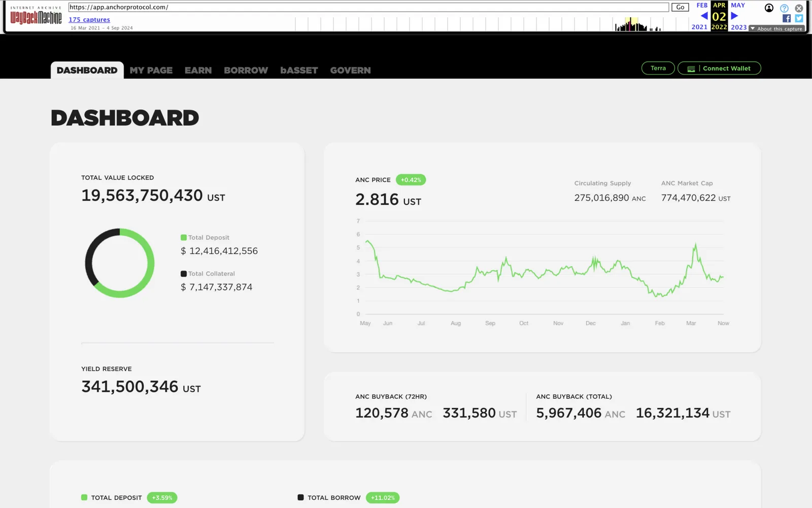The height and width of the screenshot is (508, 812).
Task: Click the Yield Reserve 341,500,346 value
Action: (x=141, y=387)
